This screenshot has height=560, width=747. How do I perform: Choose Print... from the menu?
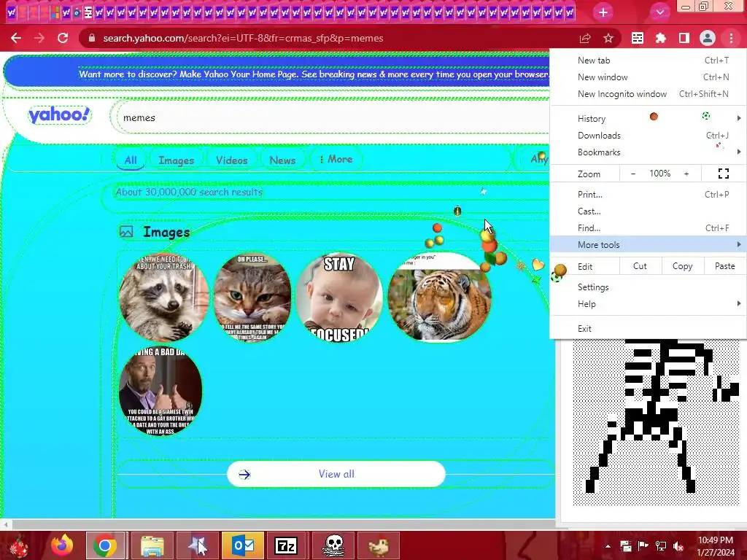(648, 194)
